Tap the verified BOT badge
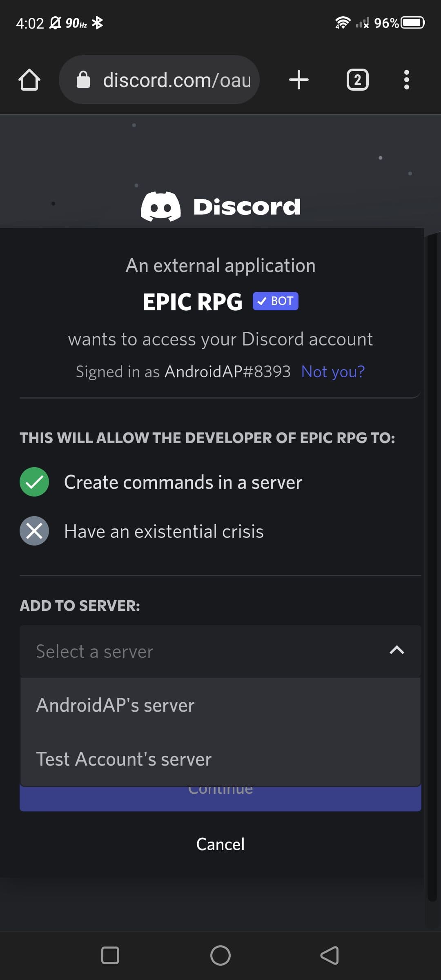441x980 pixels. (275, 301)
